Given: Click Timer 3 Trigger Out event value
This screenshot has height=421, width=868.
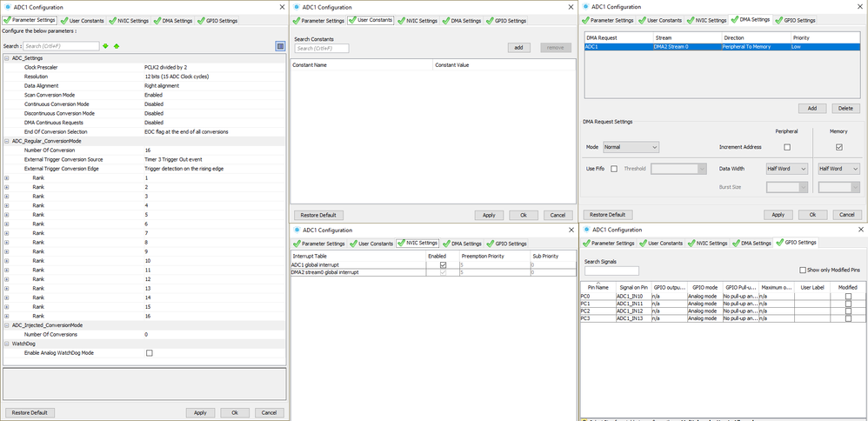Looking at the screenshot, I should 173,159.
